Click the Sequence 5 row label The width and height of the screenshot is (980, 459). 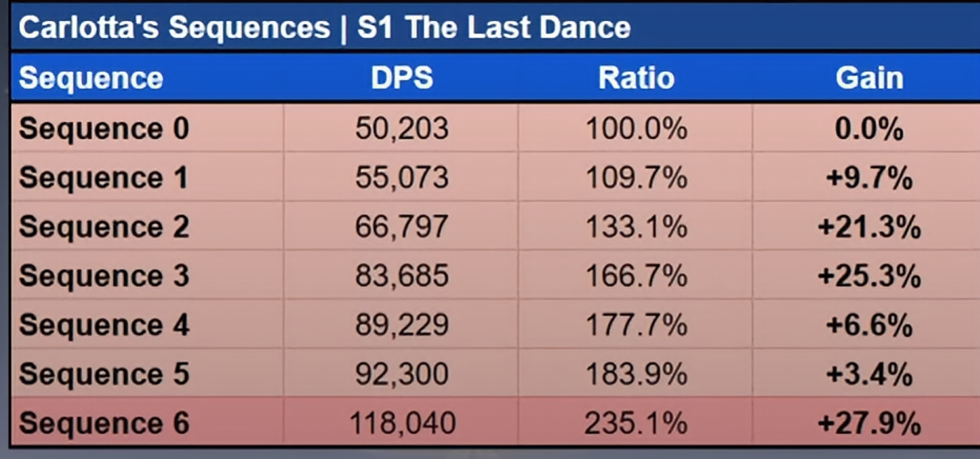[x=104, y=373]
